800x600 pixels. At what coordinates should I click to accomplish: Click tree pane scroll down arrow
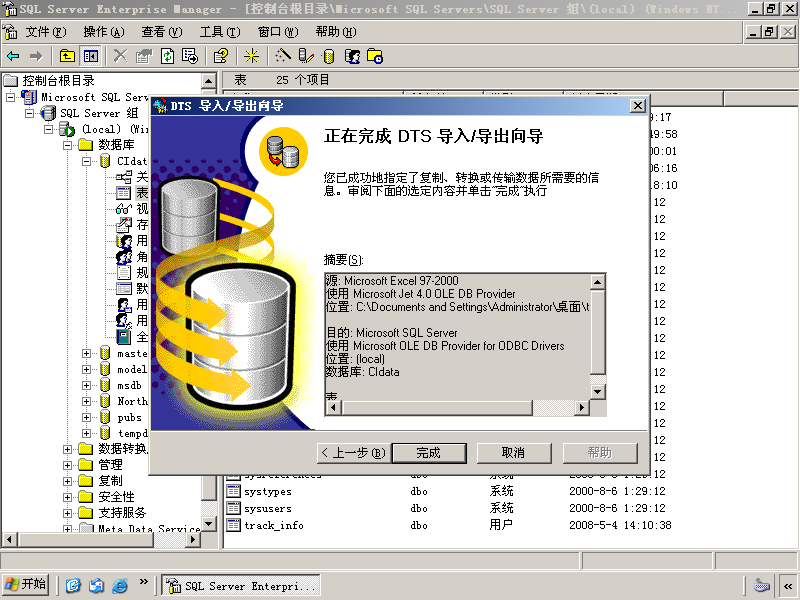[x=209, y=523]
